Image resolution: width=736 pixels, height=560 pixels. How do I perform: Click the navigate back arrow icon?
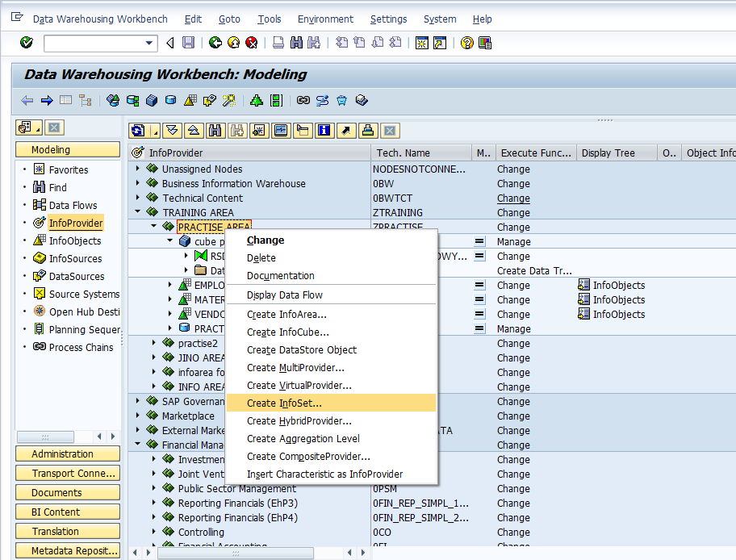[x=25, y=100]
